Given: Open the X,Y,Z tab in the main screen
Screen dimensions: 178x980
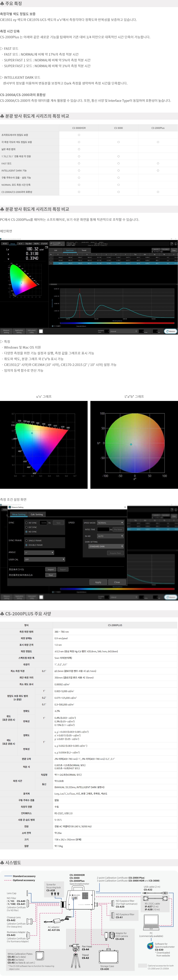Looking at the screenshot, I should (5, 243).
